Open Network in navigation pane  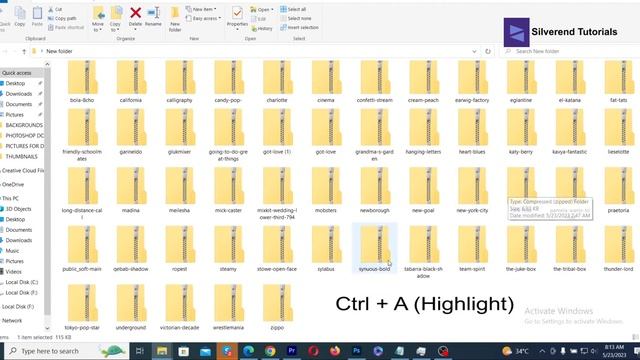coord(12,321)
